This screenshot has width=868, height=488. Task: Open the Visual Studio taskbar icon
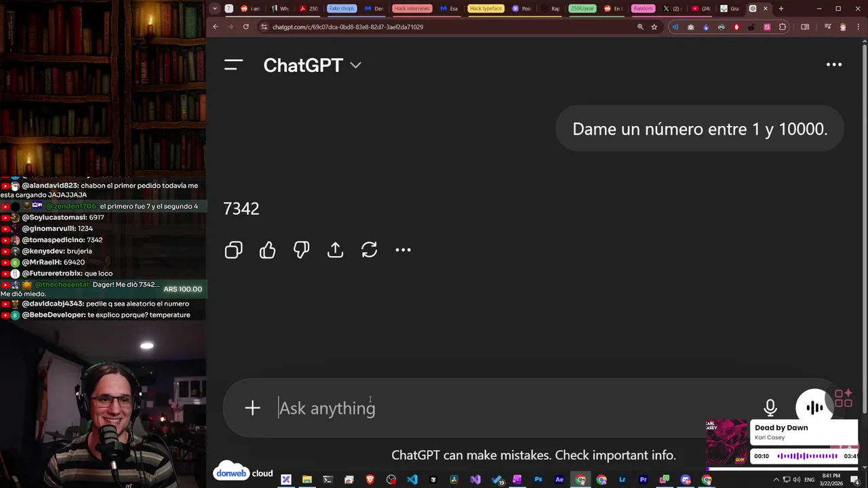pos(475,480)
